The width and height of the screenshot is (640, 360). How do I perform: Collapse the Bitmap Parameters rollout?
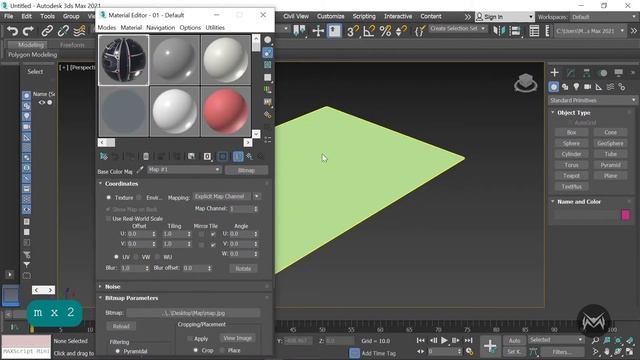(x=131, y=298)
